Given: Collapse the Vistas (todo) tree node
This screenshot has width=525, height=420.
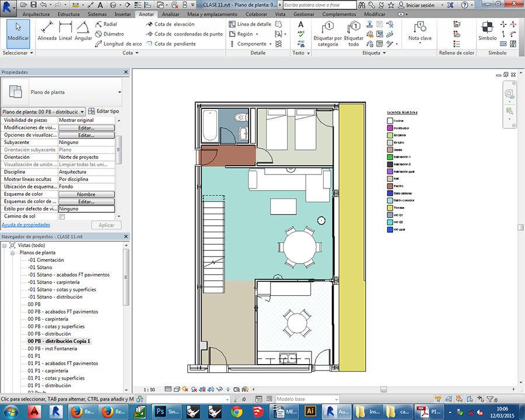Looking at the screenshot, I should click(5, 246).
